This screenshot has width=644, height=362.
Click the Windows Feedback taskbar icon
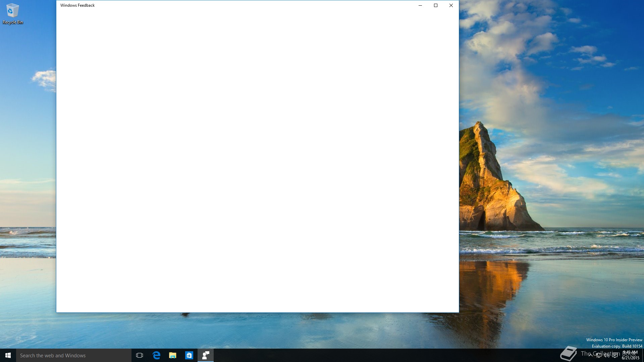[x=206, y=355]
